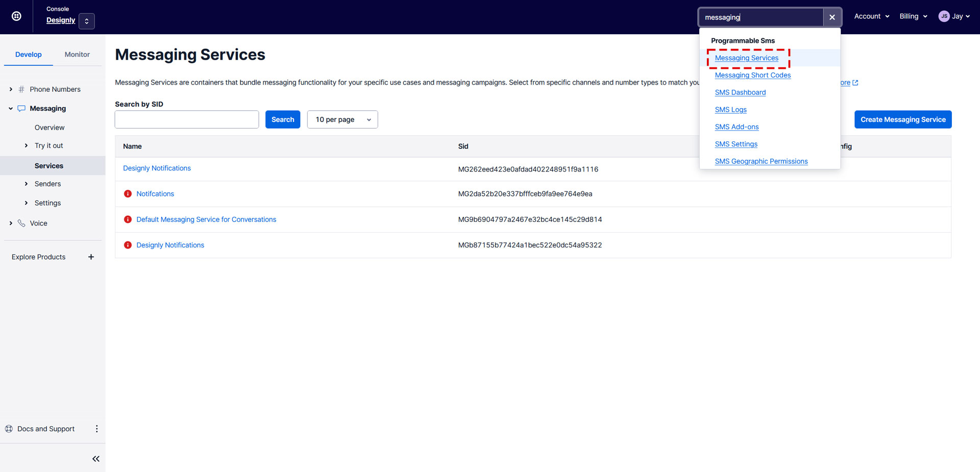Switch to the Monitor tab
The width and height of the screenshot is (980, 472).
(77, 54)
